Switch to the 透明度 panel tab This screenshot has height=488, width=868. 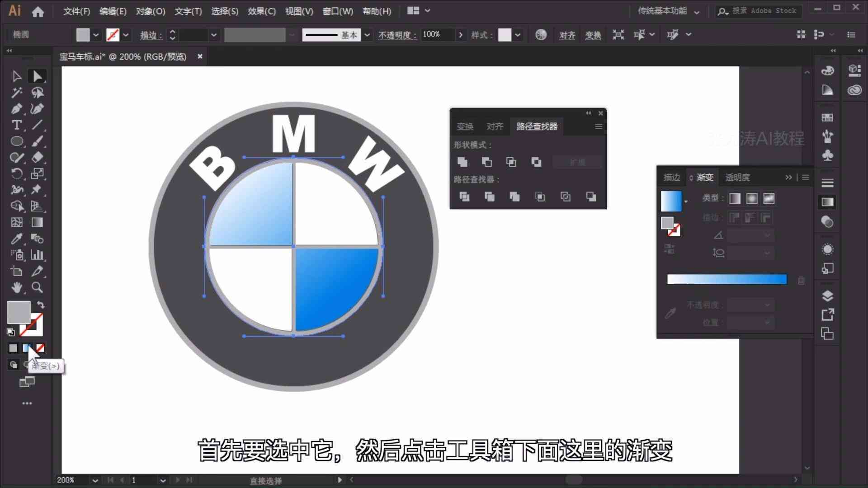pos(737,178)
